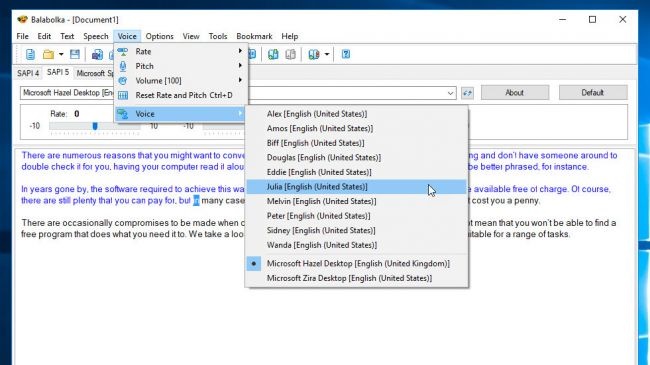The image size is (650, 365).
Task: Close the open Voice menu header
Action: click(127, 36)
